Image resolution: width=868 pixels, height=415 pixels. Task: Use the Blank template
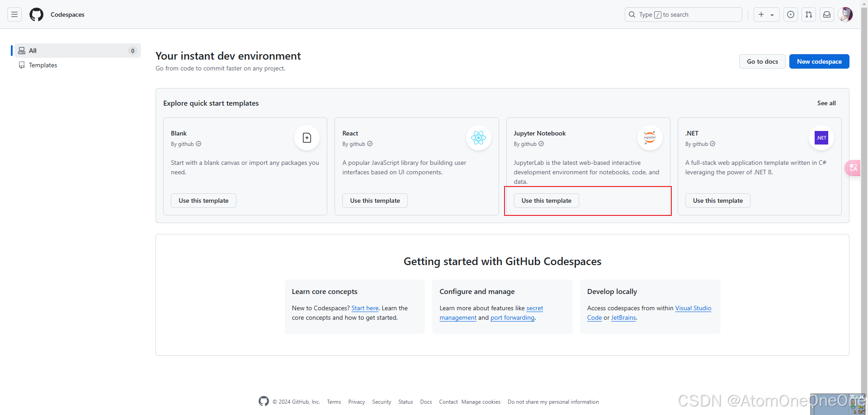[x=203, y=201]
